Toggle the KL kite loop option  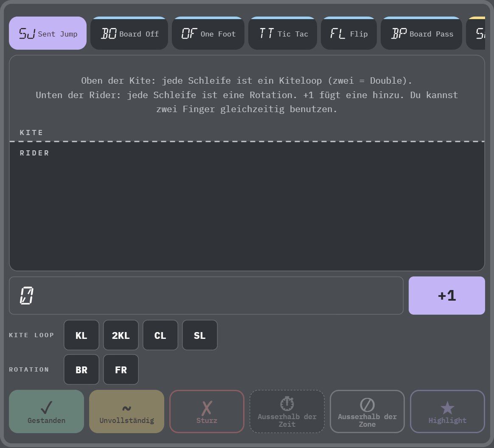[x=81, y=335]
